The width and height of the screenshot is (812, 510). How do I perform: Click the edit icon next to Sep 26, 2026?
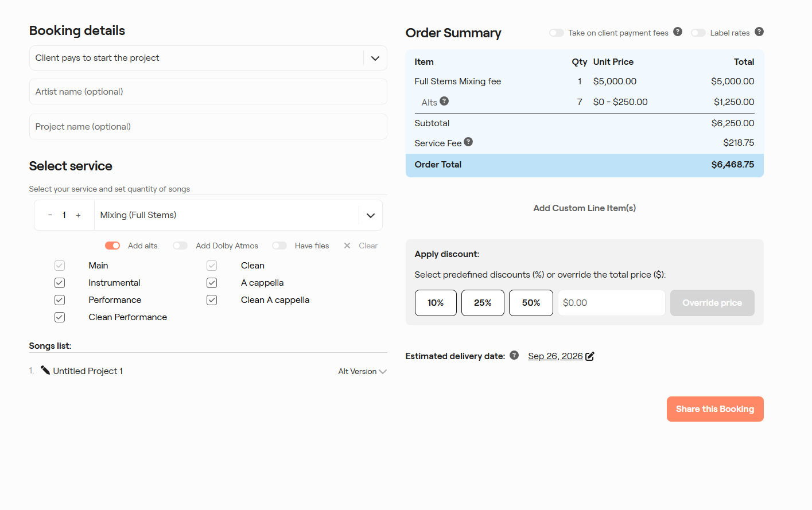pos(590,356)
